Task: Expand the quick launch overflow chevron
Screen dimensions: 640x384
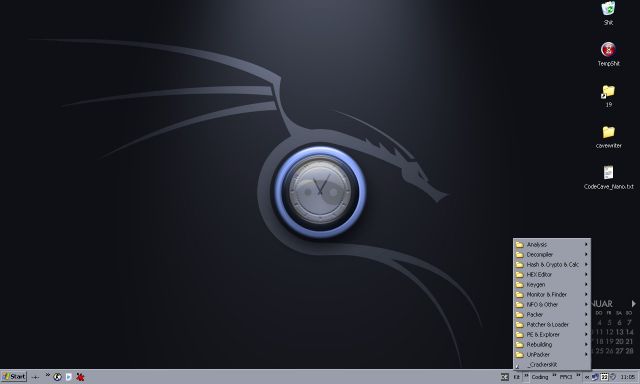Action: [x=48, y=375]
